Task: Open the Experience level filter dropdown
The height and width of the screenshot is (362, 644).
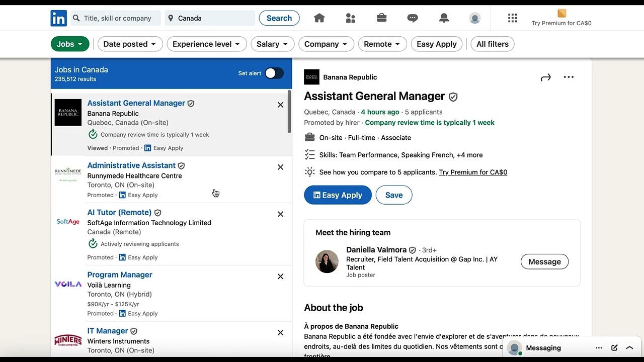Action: coord(207,44)
